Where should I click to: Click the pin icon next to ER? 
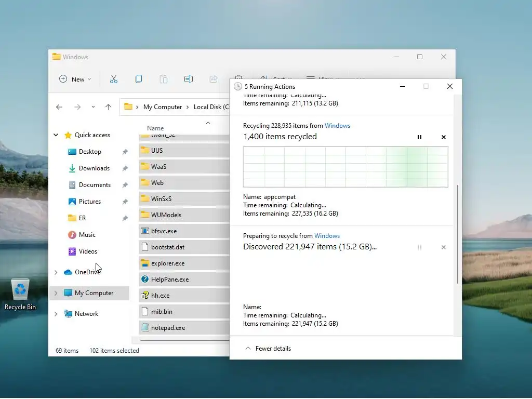[125, 218]
